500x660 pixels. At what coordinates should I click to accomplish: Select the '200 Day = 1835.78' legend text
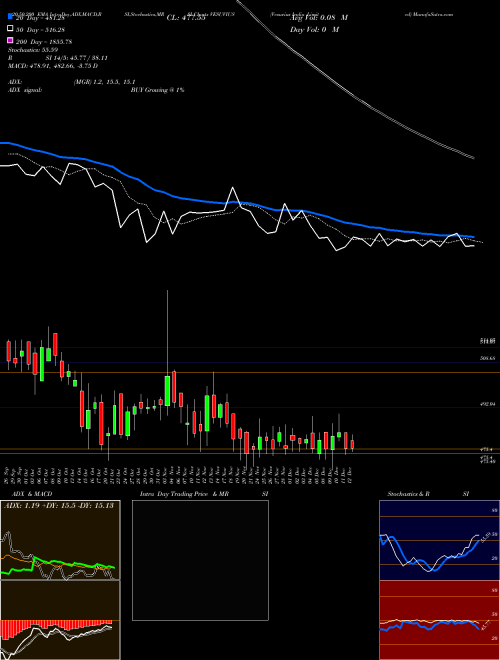(44, 42)
